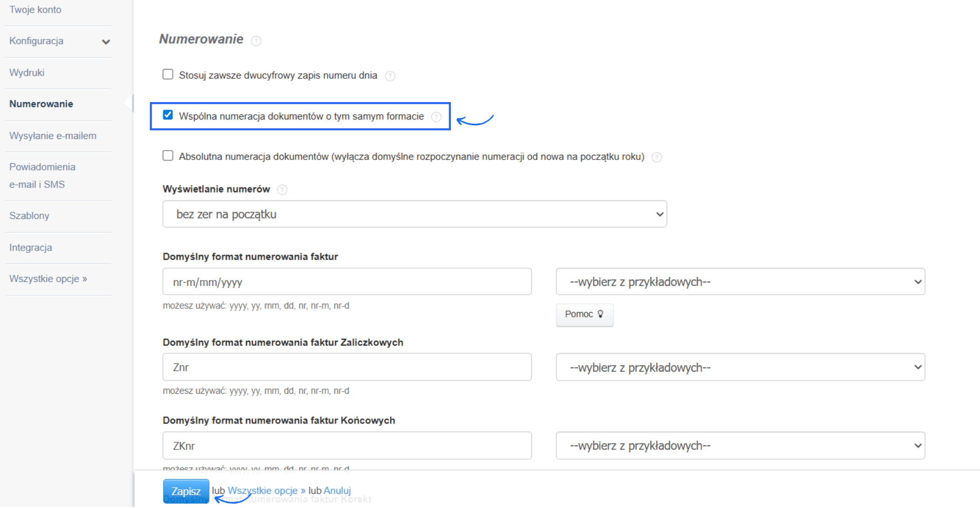Click help icon next to Numerowanie heading

pos(256,41)
